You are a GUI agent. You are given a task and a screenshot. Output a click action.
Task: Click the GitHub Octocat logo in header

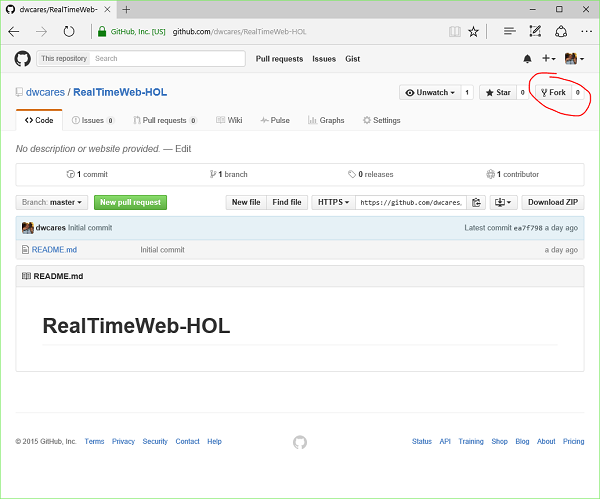[x=23, y=59]
